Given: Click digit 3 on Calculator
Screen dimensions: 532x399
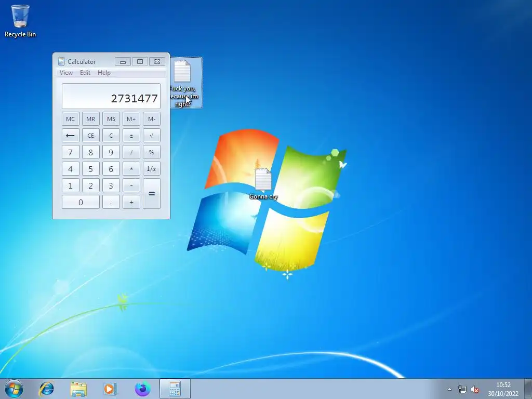Looking at the screenshot, I should (111, 185).
